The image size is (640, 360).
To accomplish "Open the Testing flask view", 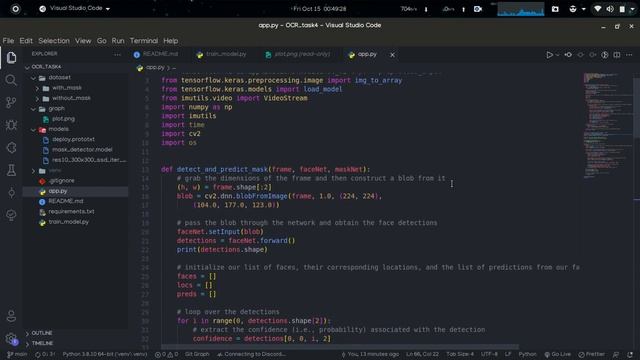I will (x=11, y=170).
